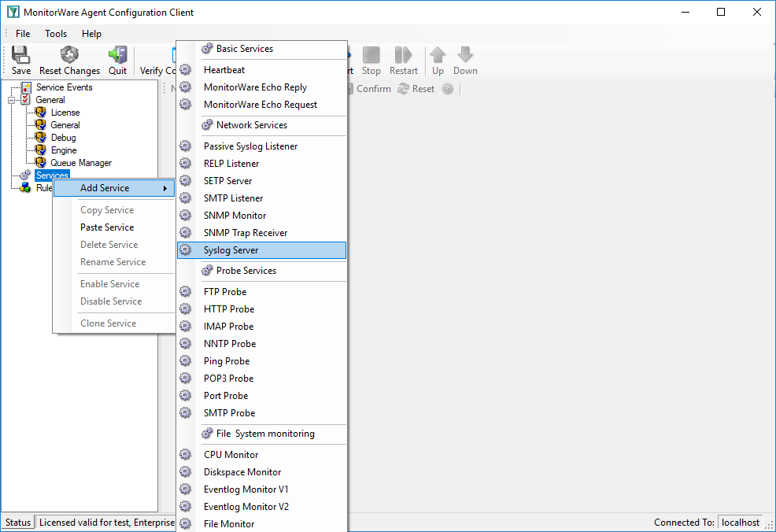776x532 pixels.
Task: Click the Restart service toolbar icon
Action: (403, 55)
